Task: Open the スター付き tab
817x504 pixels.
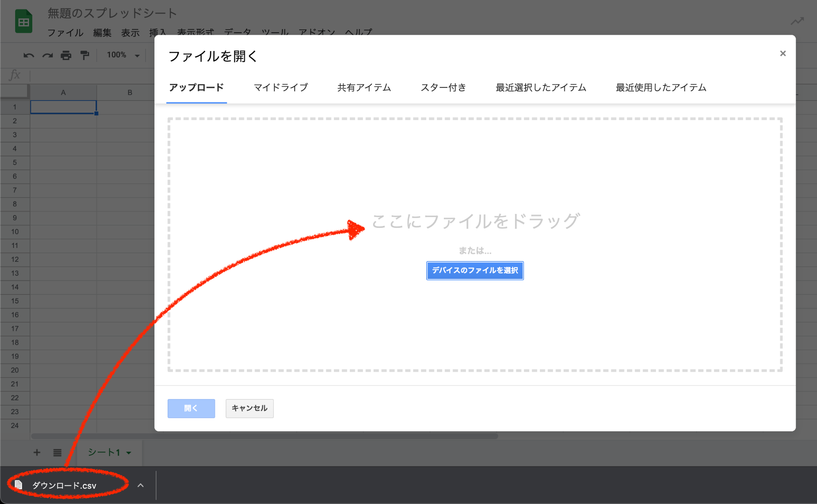Action: (x=443, y=87)
